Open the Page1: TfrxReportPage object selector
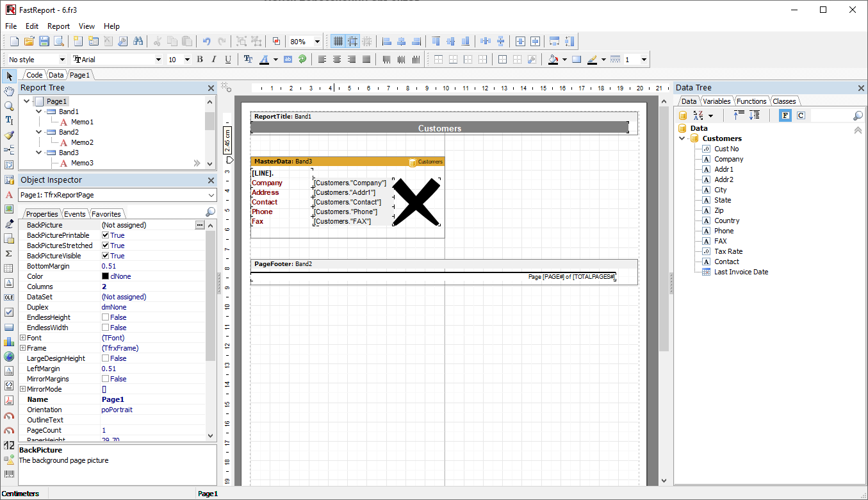Screen dimensions: 868x500 117,195
